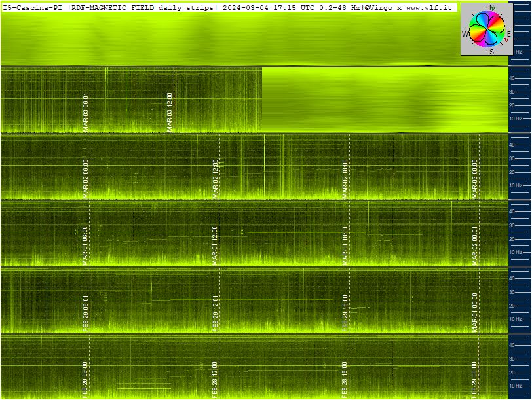Select the MAR-02 12:00 time marker
Image resolution: width=532 pixels, height=400 pixels.
click(x=216, y=179)
